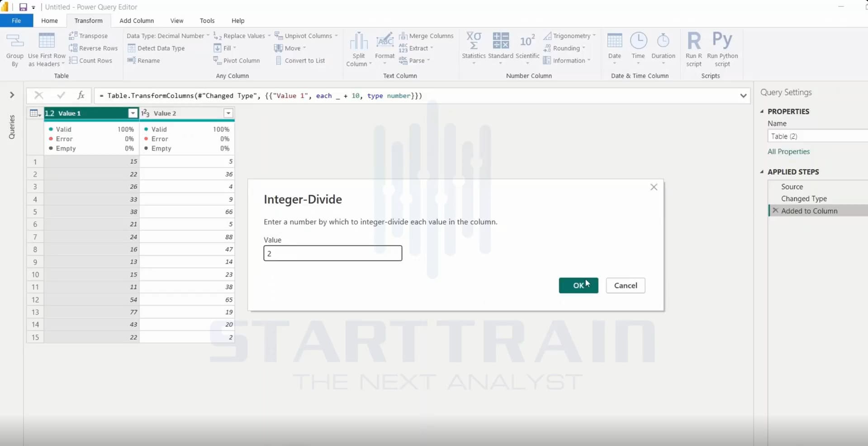
Task: Expand the Queries pane
Action: click(12, 95)
